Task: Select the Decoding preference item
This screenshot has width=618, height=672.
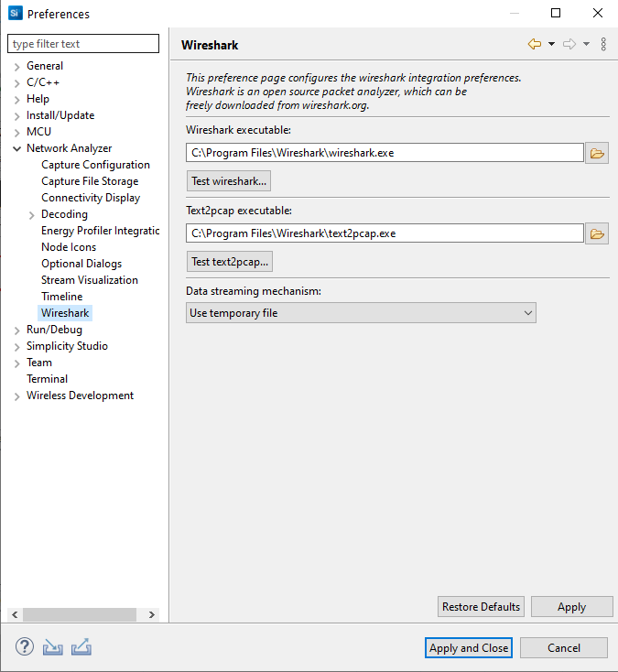Action: click(x=64, y=214)
